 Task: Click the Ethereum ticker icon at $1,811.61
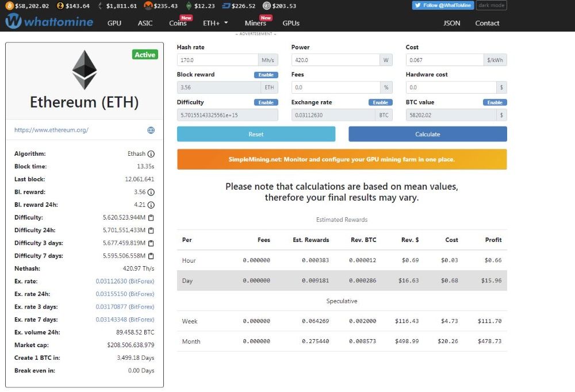[x=101, y=6]
